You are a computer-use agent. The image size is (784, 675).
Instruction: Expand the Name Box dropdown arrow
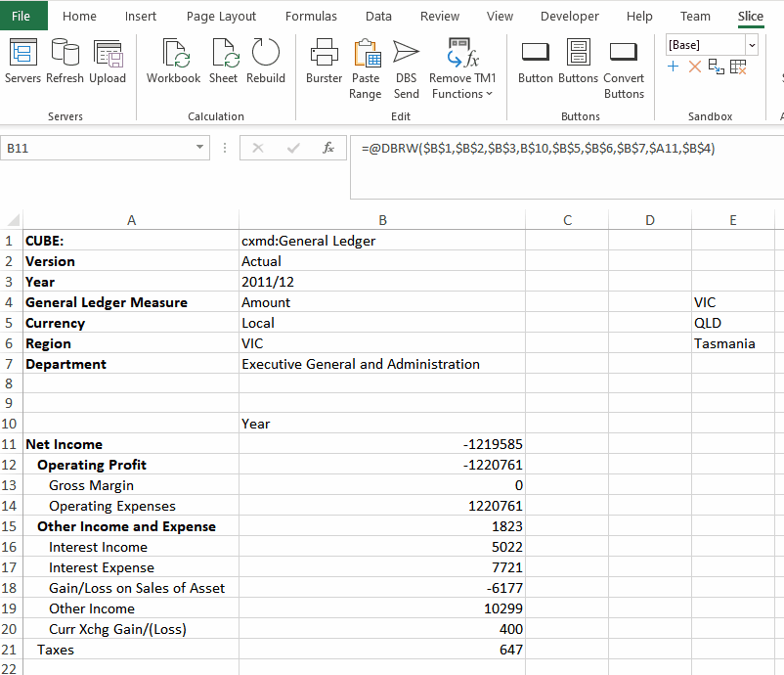pyautogui.click(x=200, y=148)
